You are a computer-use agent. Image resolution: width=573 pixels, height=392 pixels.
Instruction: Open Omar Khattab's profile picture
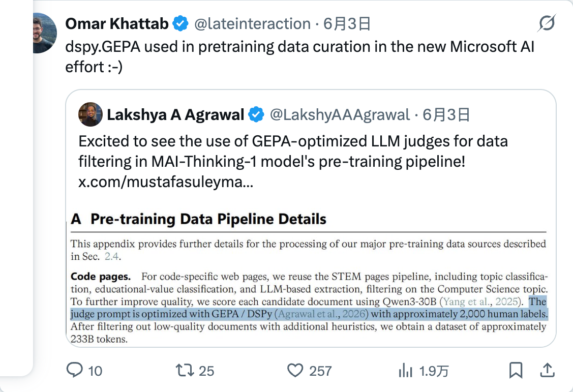pos(45,33)
